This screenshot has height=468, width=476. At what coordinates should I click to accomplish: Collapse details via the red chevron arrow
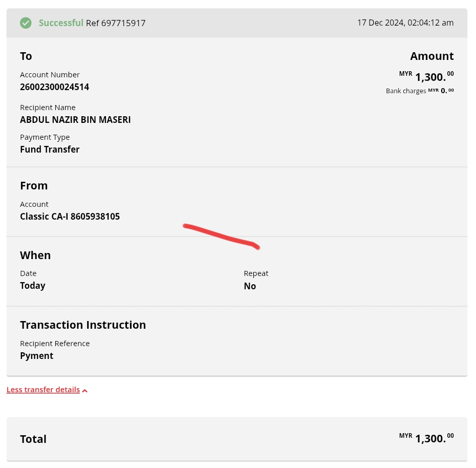click(85, 391)
